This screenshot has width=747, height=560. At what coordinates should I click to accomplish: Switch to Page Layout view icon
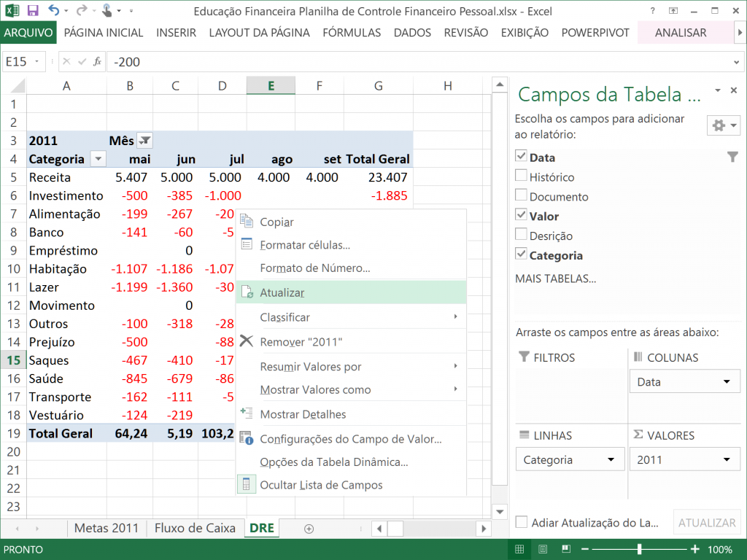(x=543, y=549)
